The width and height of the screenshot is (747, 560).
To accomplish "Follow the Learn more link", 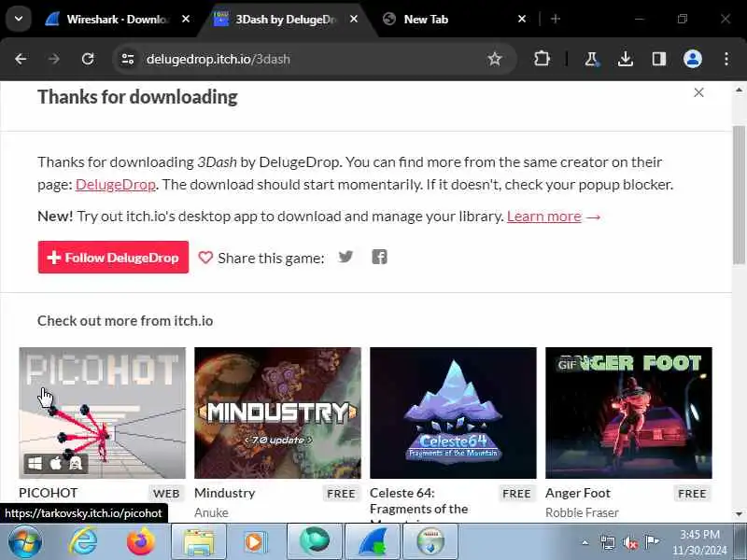I will point(544,217).
